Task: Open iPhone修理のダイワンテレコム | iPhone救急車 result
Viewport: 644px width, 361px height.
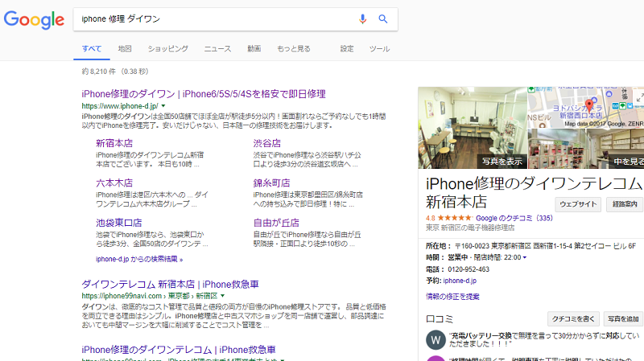Action: (x=178, y=350)
